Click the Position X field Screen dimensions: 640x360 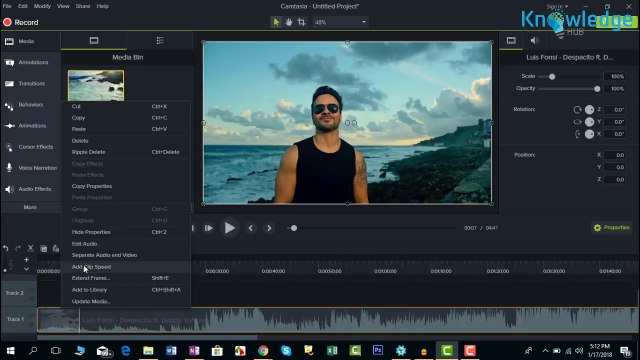tap(615, 155)
